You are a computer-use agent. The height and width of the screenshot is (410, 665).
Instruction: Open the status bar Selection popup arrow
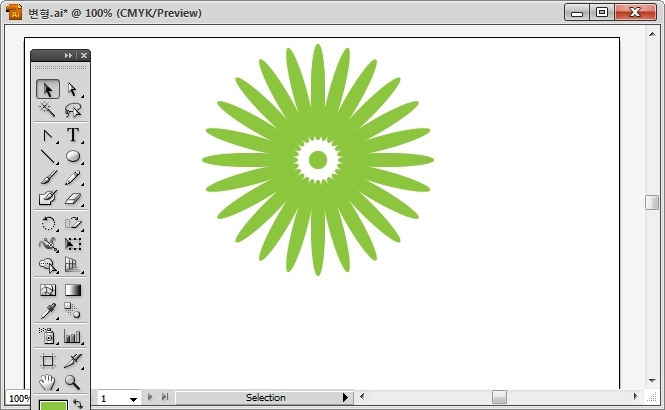tap(345, 397)
